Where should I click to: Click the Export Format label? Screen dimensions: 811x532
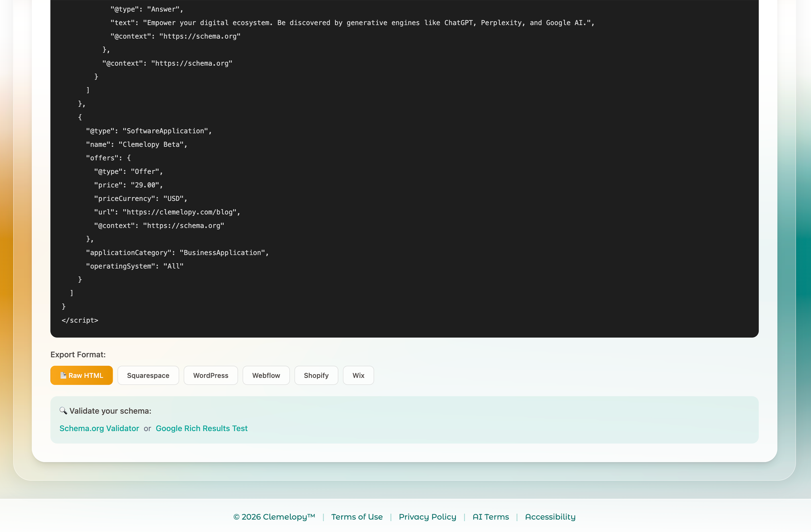(x=78, y=354)
